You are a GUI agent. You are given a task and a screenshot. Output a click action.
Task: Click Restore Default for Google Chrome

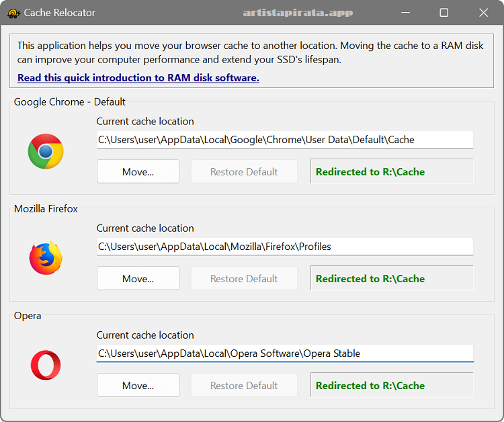(244, 171)
